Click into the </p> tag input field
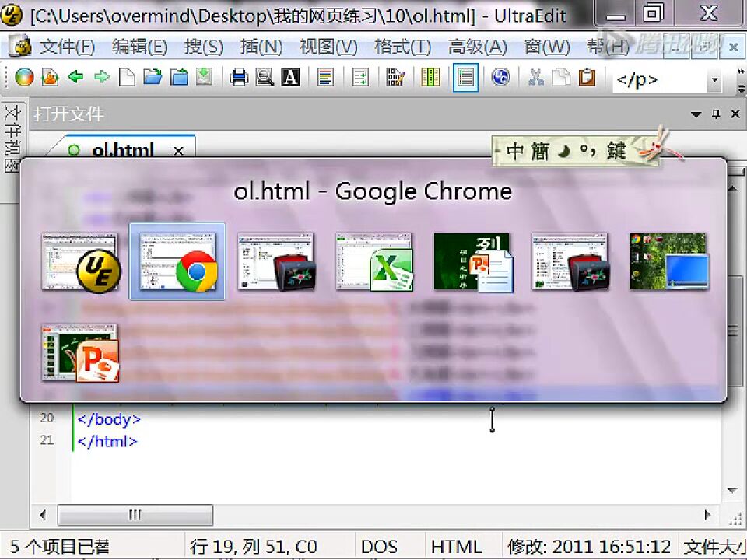The image size is (747, 560). point(660,79)
